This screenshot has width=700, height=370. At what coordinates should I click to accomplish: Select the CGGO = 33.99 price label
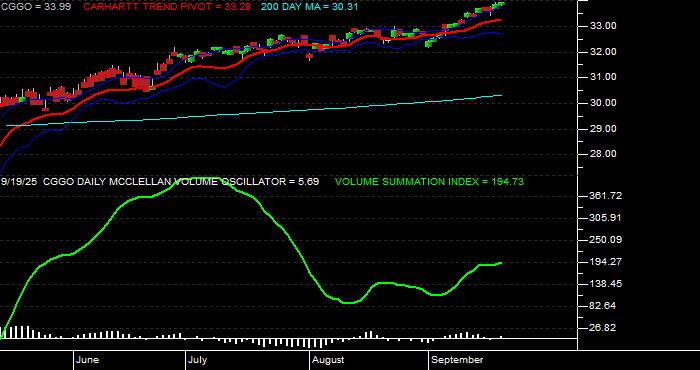35,7
